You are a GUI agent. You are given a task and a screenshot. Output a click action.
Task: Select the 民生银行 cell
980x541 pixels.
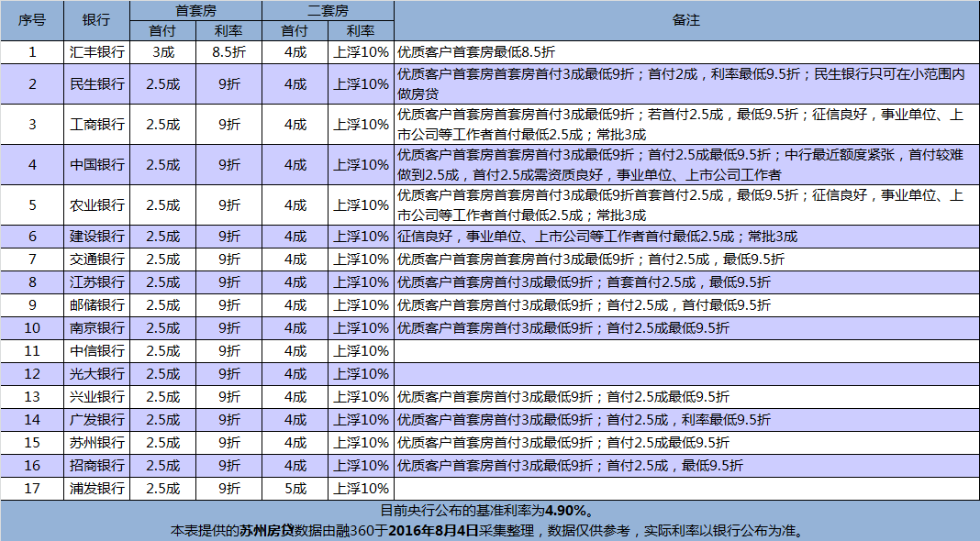(97, 83)
